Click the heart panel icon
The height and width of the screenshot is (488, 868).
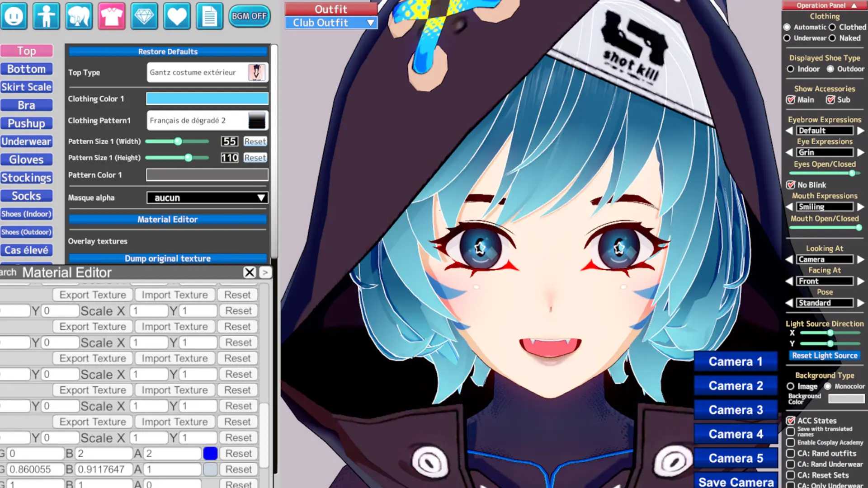coord(177,16)
